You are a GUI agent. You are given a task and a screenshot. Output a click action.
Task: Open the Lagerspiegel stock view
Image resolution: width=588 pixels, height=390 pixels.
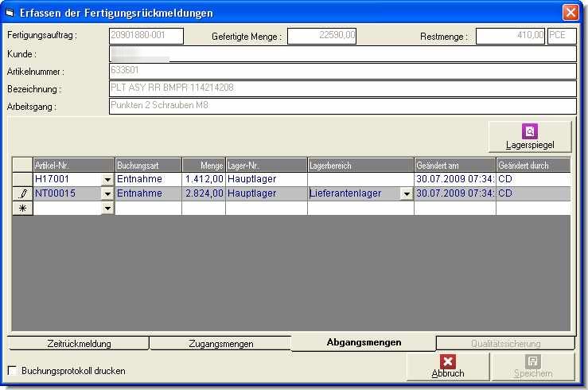[529, 136]
